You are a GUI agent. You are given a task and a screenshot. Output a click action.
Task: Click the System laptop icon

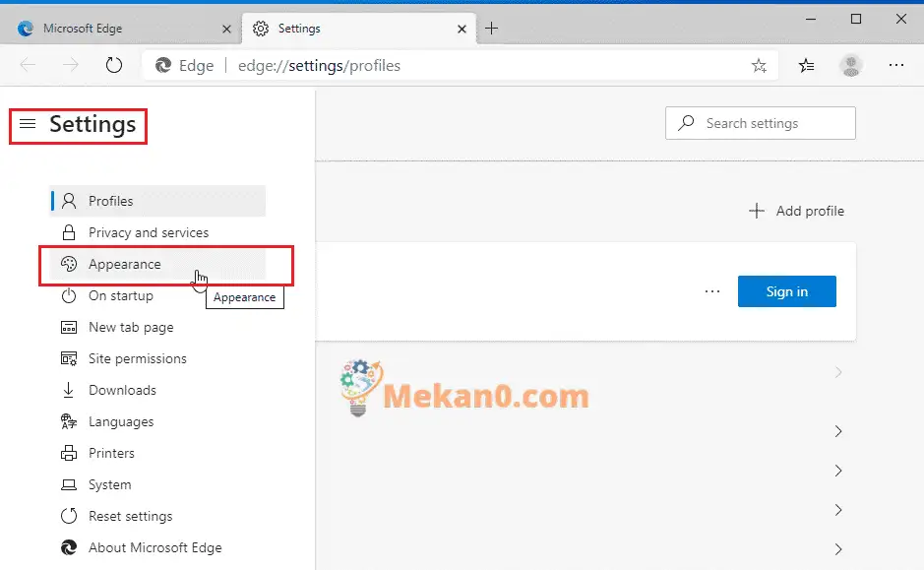(x=69, y=484)
